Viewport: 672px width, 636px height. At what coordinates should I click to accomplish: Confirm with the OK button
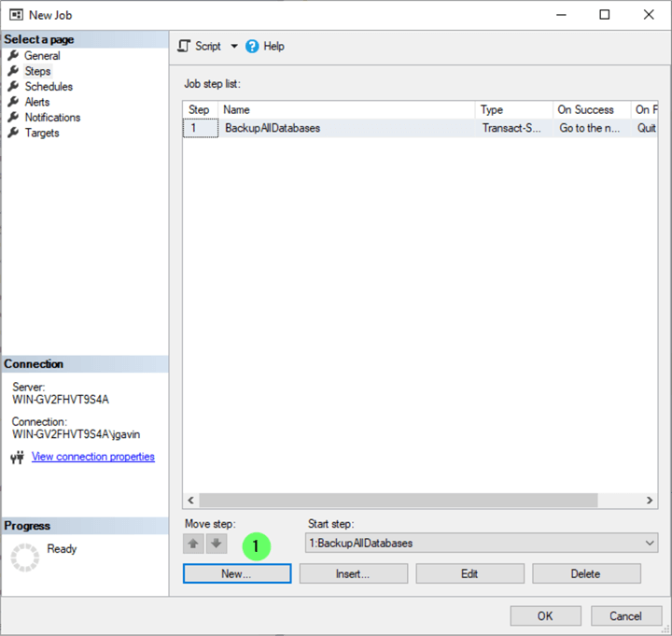pos(546,616)
